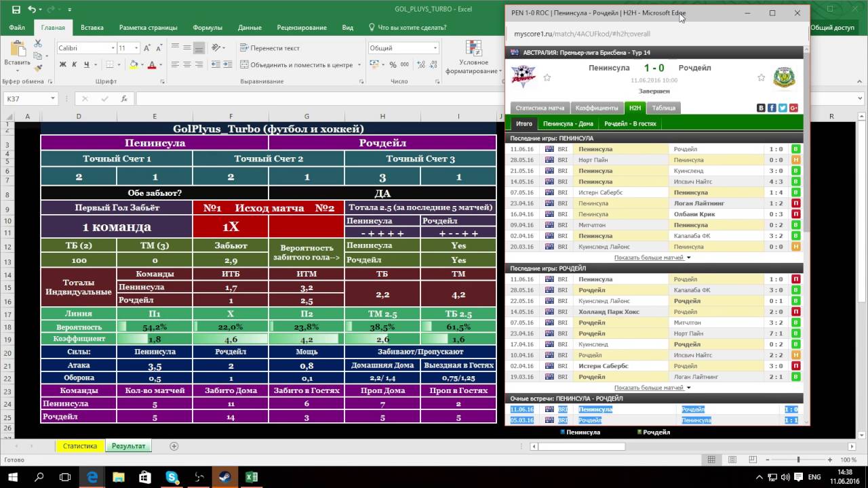Click the insert function fx icon
868x488 pixels.
tap(124, 98)
